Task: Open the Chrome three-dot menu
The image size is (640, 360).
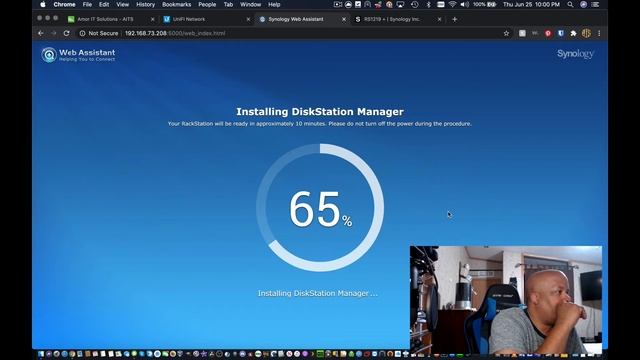Action: (599, 33)
